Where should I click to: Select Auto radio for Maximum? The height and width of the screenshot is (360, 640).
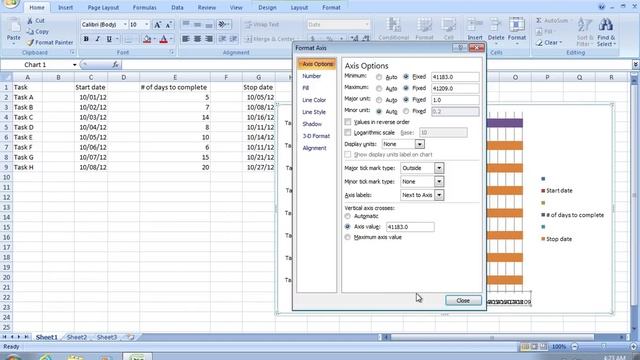[x=379, y=88]
